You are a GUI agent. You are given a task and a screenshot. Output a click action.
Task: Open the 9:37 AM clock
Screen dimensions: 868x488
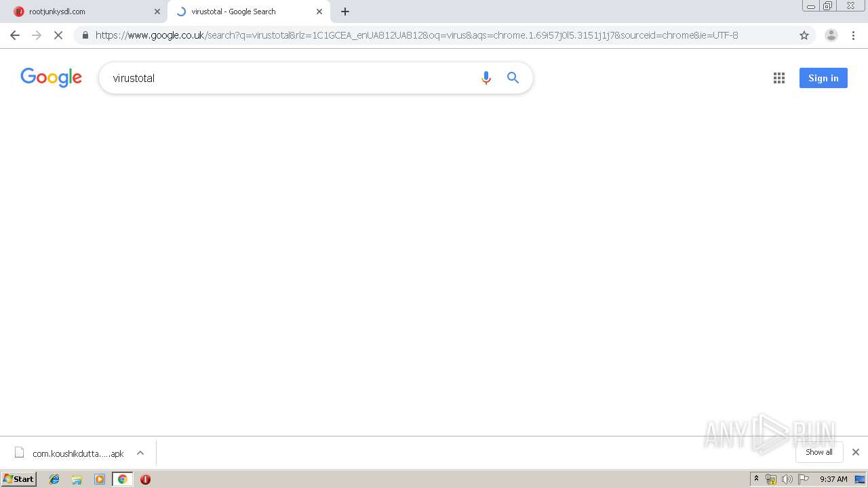(833, 479)
